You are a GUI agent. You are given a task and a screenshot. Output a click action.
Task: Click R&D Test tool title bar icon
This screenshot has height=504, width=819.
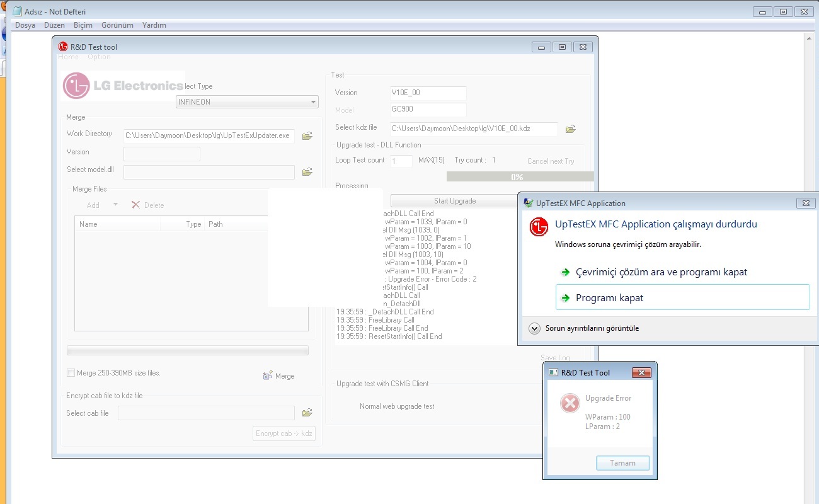[x=63, y=47]
